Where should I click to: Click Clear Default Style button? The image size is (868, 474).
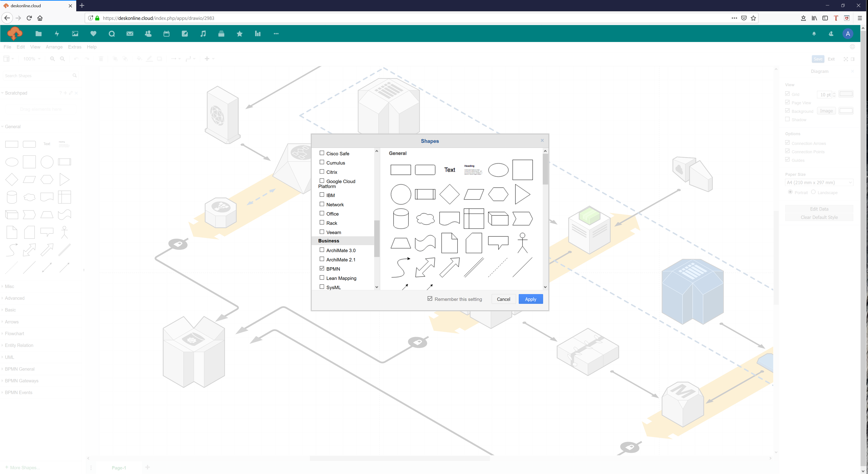(819, 217)
